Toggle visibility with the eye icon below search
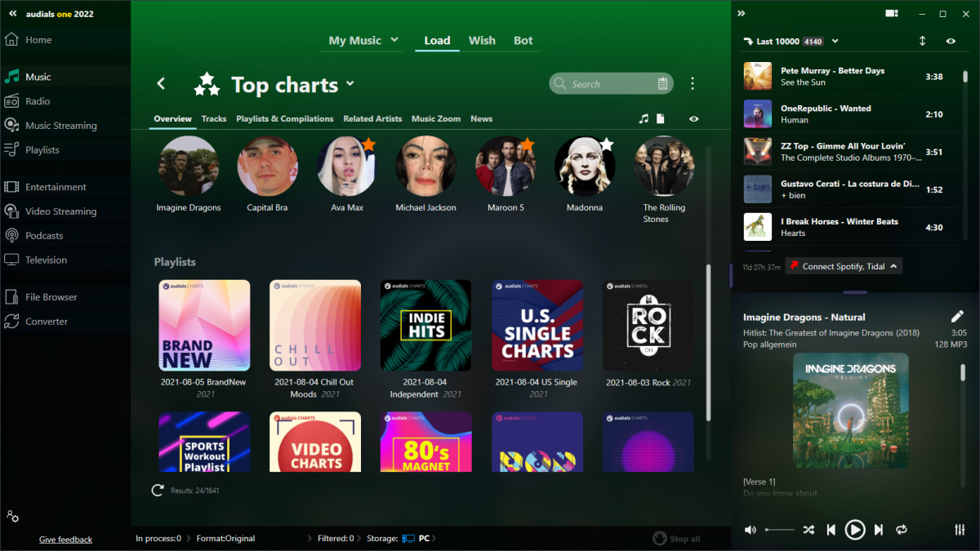The height and width of the screenshot is (551, 980). (x=693, y=118)
